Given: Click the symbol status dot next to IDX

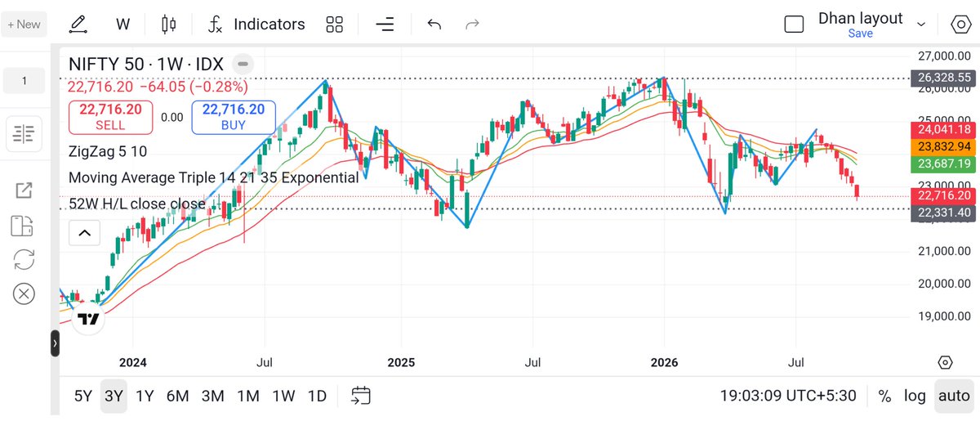Looking at the screenshot, I should coord(242,64).
